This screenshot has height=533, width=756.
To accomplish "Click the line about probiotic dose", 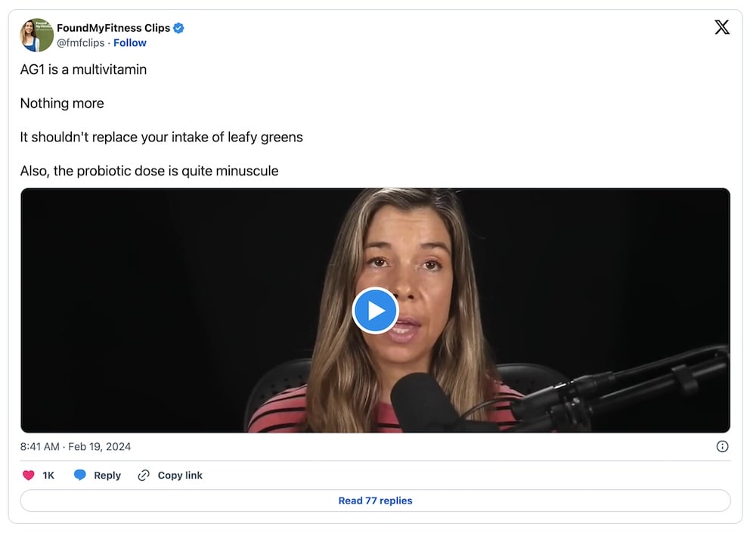I will click(x=149, y=171).
